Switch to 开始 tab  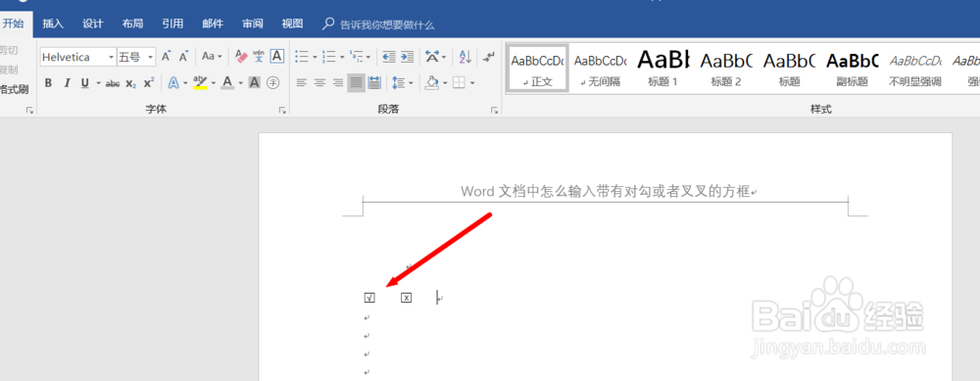coord(13,24)
